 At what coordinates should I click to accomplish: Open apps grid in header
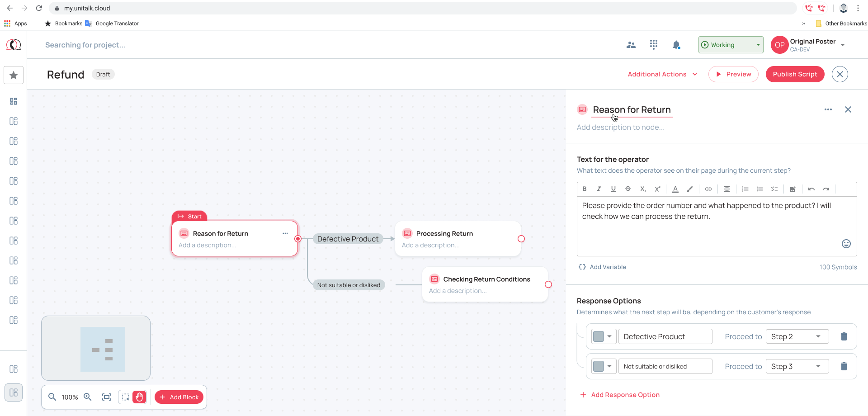[x=654, y=45]
